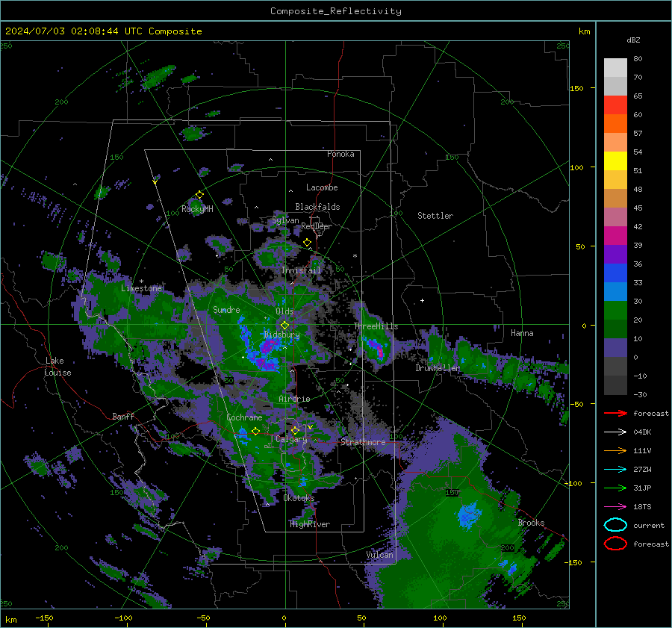Click the Blackfalds city label

tap(317, 207)
